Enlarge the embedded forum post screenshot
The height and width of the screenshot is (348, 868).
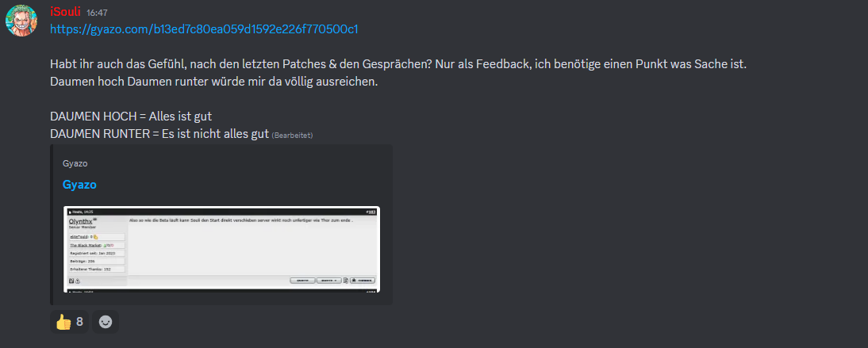[x=221, y=249]
